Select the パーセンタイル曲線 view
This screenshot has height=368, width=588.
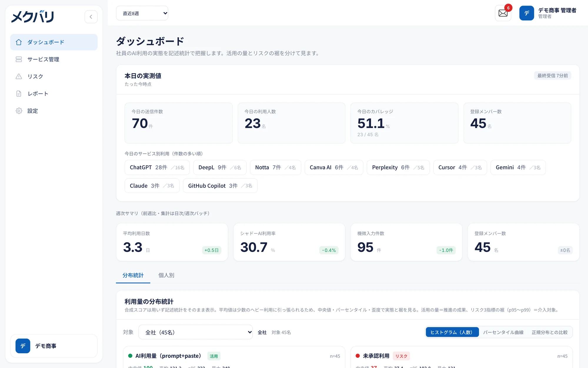503,332
